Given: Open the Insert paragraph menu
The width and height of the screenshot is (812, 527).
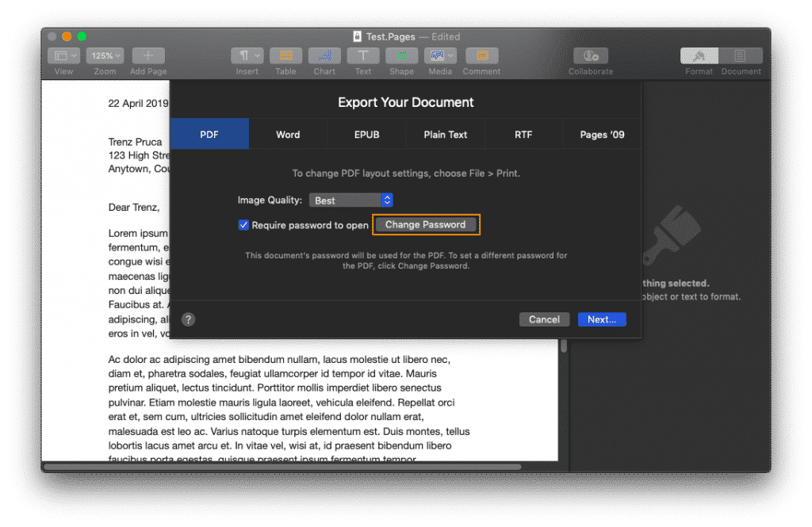Looking at the screenshot, I should pyautogui.click(x=247, y=55).
